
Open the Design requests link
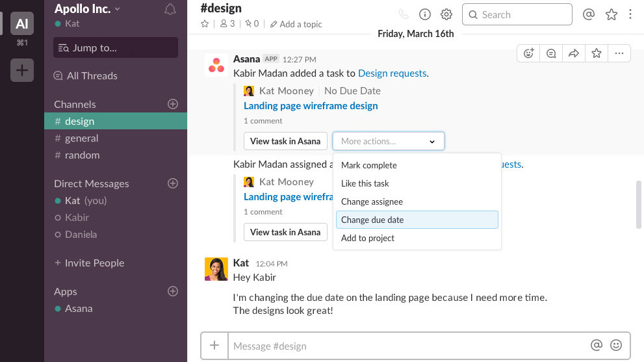[x=392, y=73]
